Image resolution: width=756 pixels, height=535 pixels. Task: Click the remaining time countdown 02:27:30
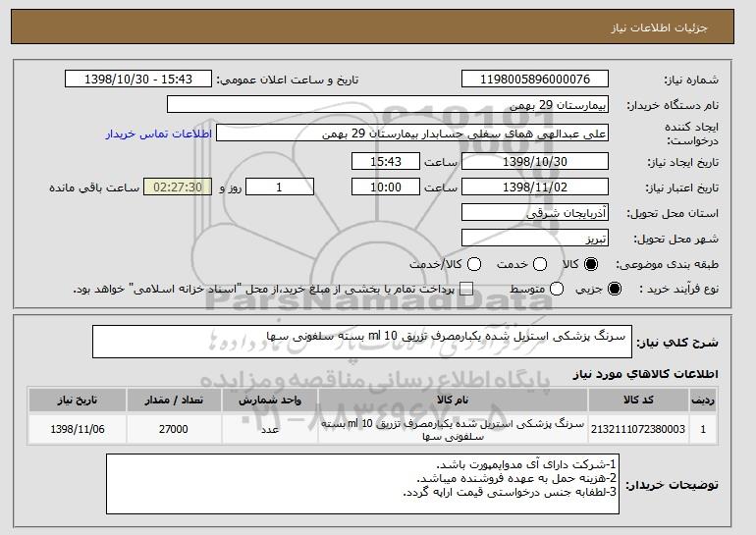point(178,187)
